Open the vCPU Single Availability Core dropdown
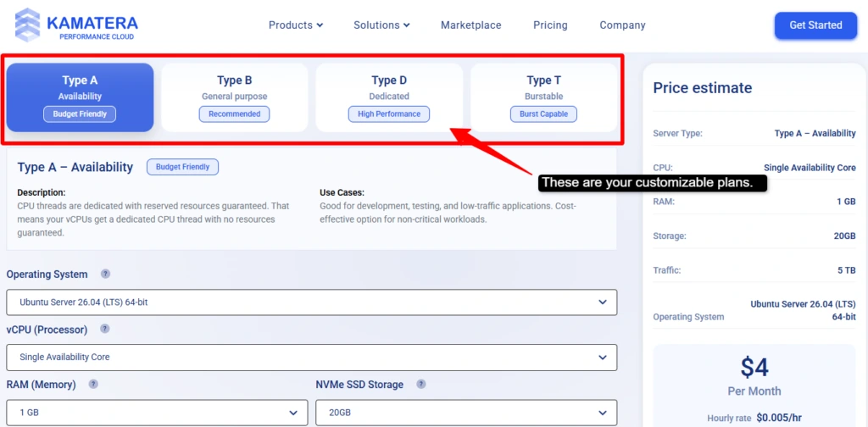868x427 pixels. coord(312,358)
